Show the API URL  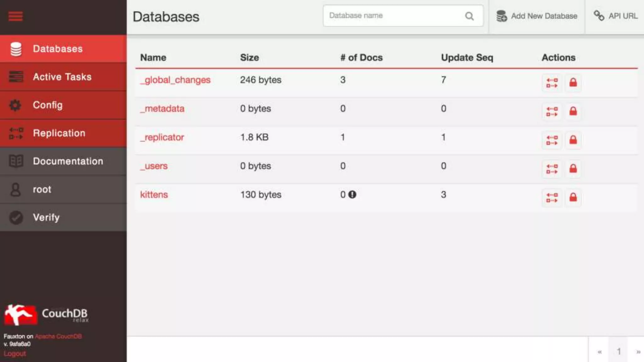[x=615, y=16]
